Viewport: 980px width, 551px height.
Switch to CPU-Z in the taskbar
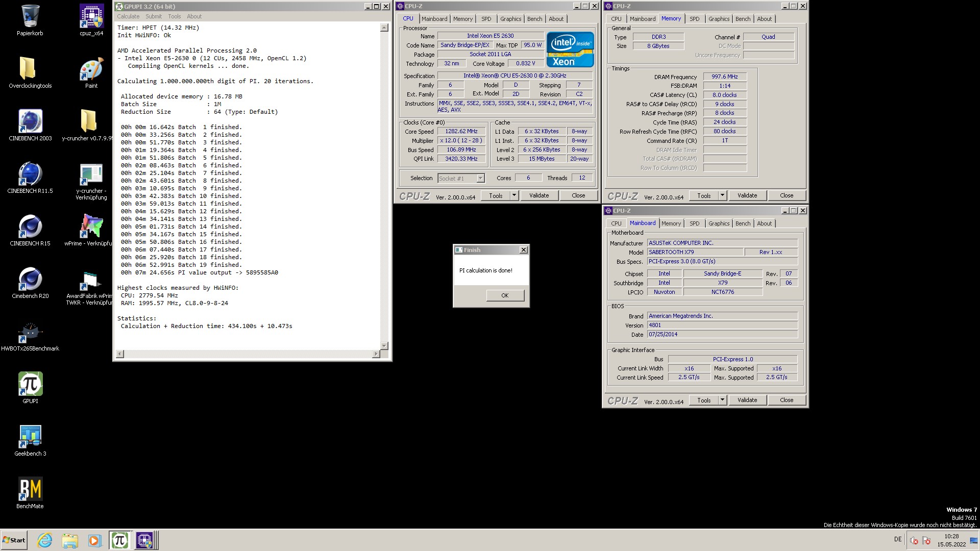pyautogui.click(x=145, y=540)
